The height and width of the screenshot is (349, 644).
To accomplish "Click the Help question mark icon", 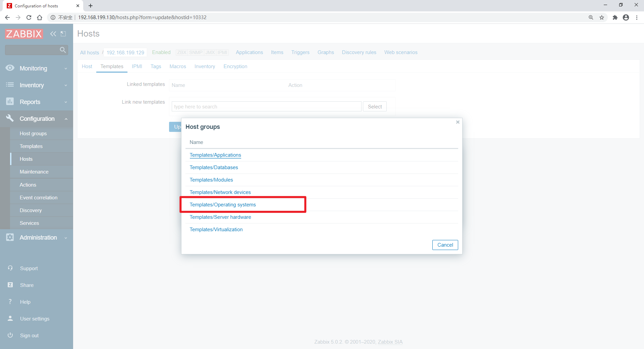I will click(10, 302).
